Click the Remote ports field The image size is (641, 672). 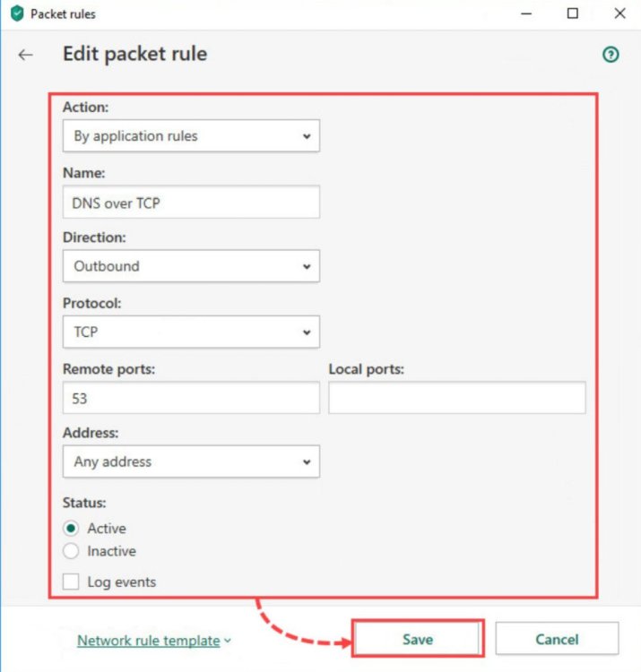tap(191, 398)
